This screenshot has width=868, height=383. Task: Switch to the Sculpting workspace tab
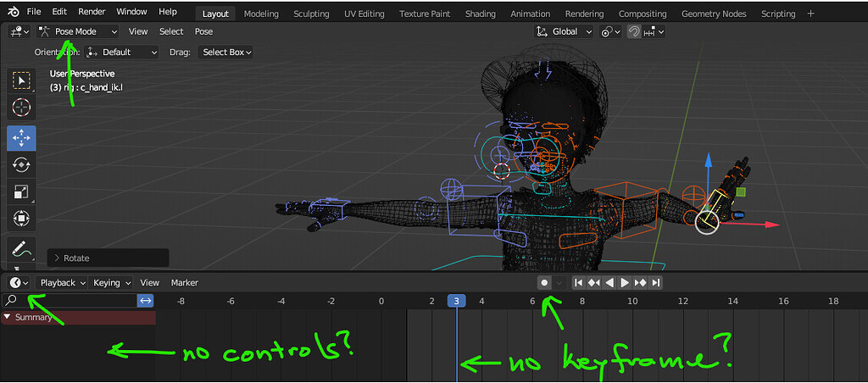[x=311, y=14]
